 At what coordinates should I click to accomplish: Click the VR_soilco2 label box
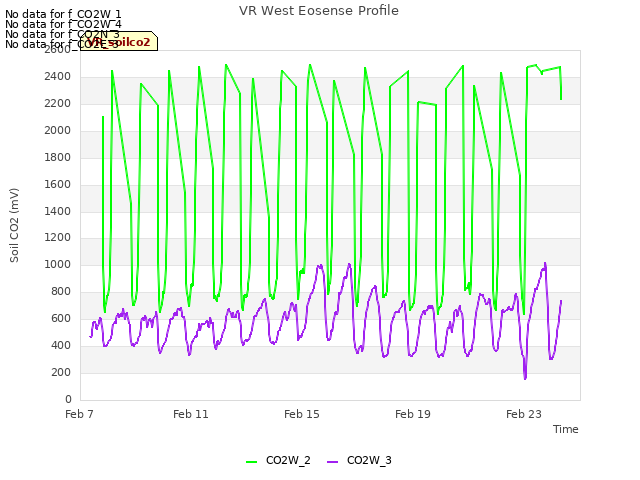119,42
